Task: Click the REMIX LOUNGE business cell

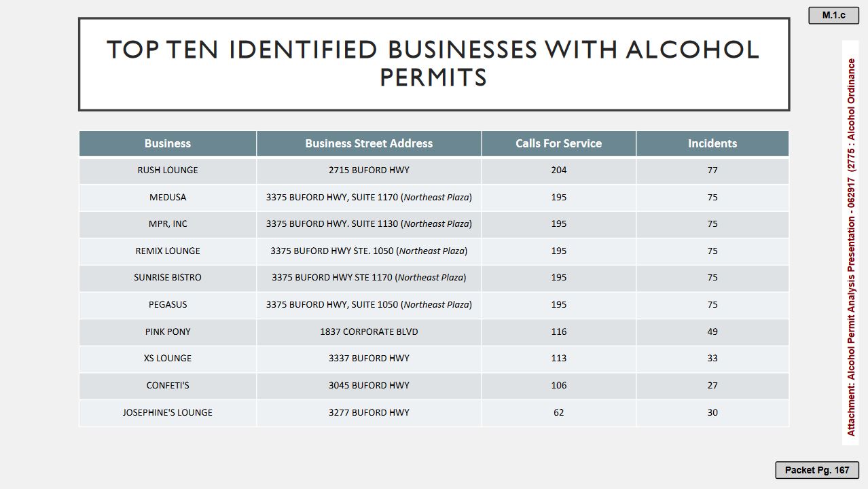Action: (168, 251)
